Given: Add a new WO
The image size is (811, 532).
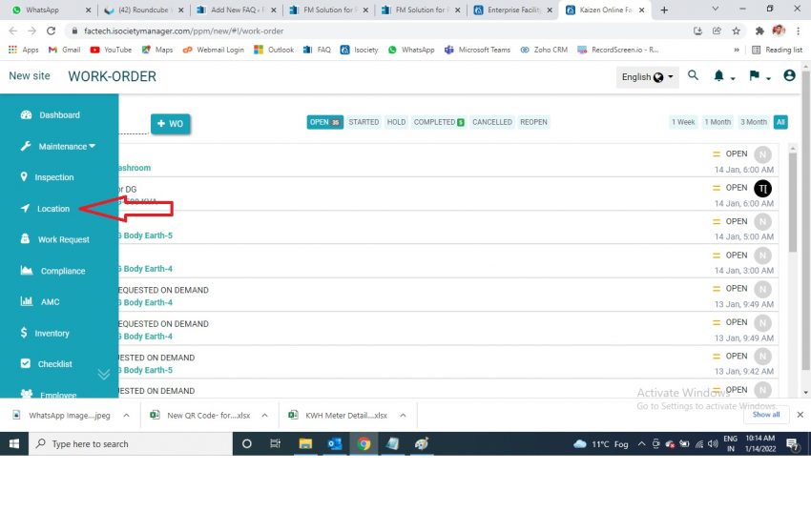Looking at the screenshot, I should pyautogui.click(x=170, y=124).
